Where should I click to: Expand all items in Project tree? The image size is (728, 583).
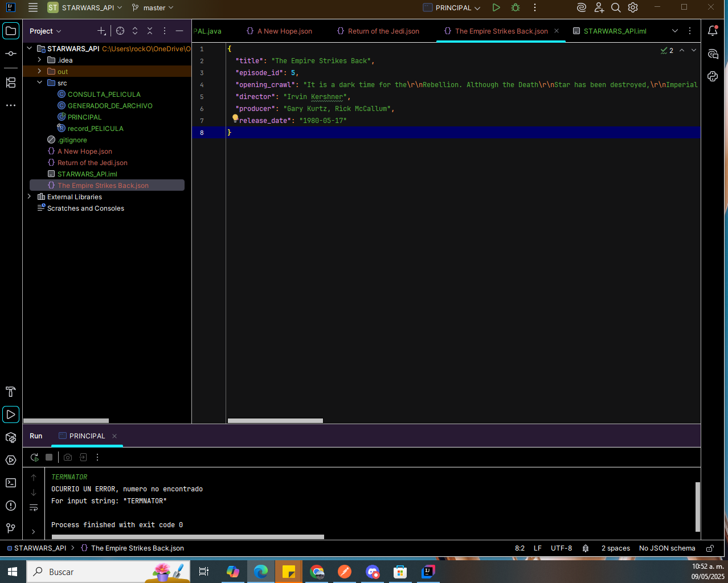click(x=135, y=31)
